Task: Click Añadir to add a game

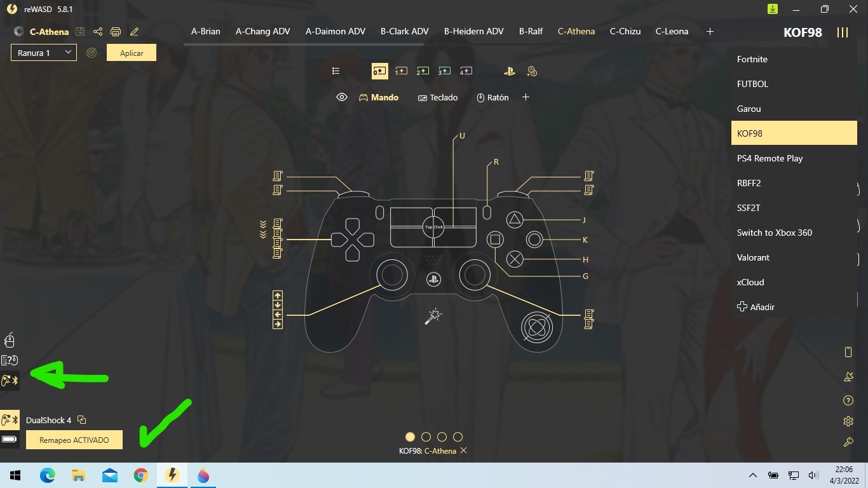Action: [x=756, y=307]
